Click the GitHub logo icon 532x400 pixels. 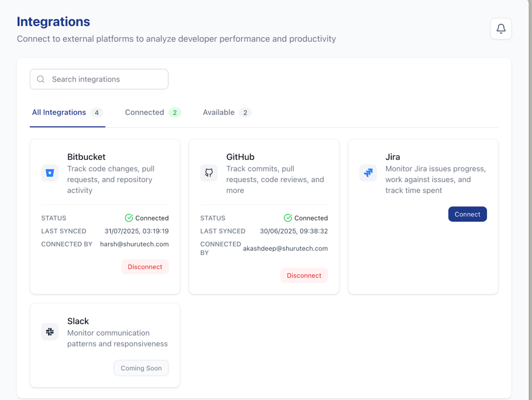coord(209,173)
